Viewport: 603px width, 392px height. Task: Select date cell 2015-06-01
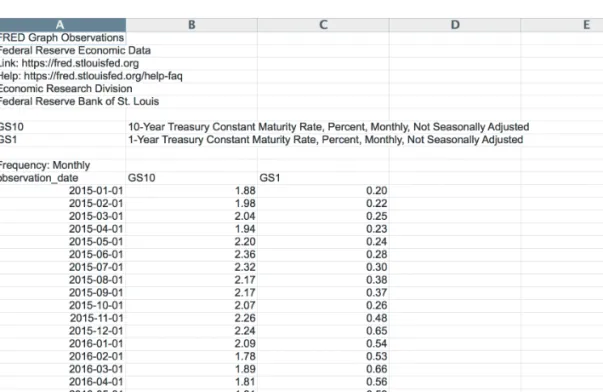click(63, 254)
